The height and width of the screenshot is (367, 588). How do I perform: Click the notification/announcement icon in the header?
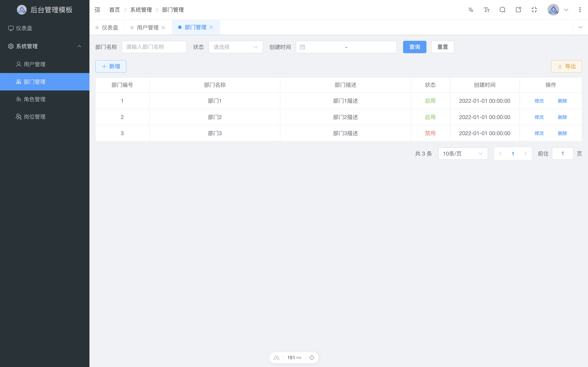coord(518,10)
